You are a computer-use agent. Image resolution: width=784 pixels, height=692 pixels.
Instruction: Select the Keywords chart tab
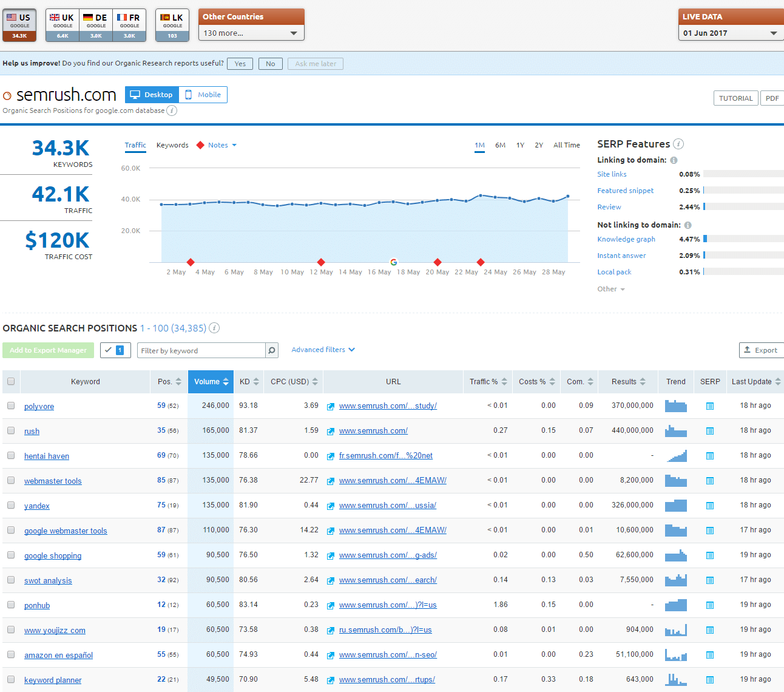[x=172, y=145]
